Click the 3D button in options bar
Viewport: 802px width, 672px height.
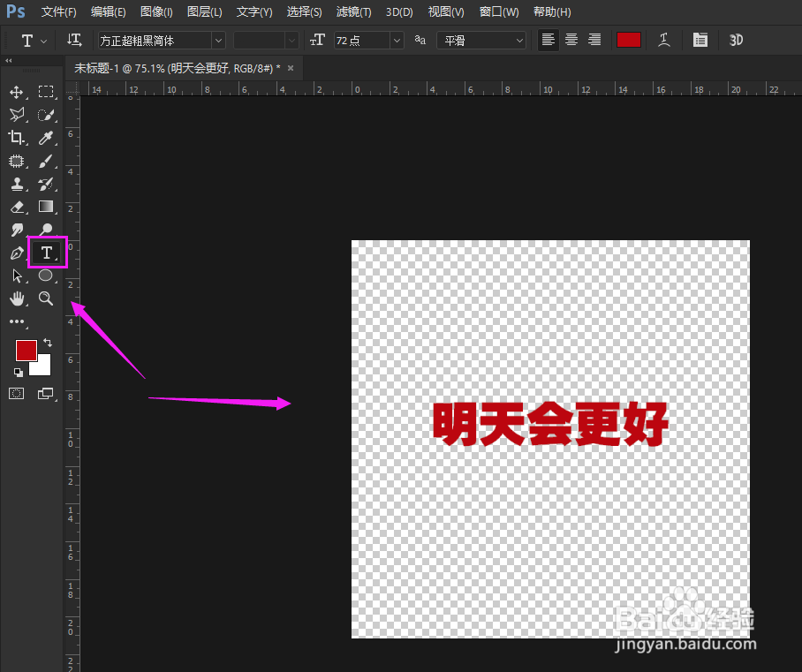click(x=735, y=40)
